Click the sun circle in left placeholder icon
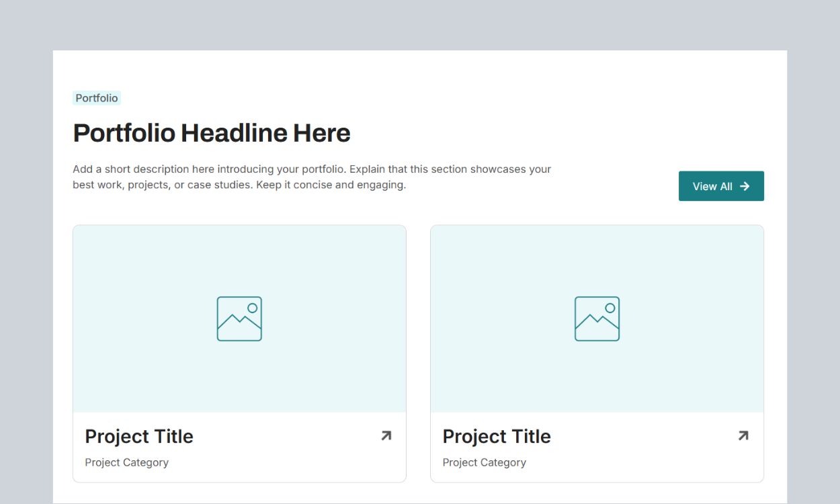840x504 pixels. [x=253, y=308]
